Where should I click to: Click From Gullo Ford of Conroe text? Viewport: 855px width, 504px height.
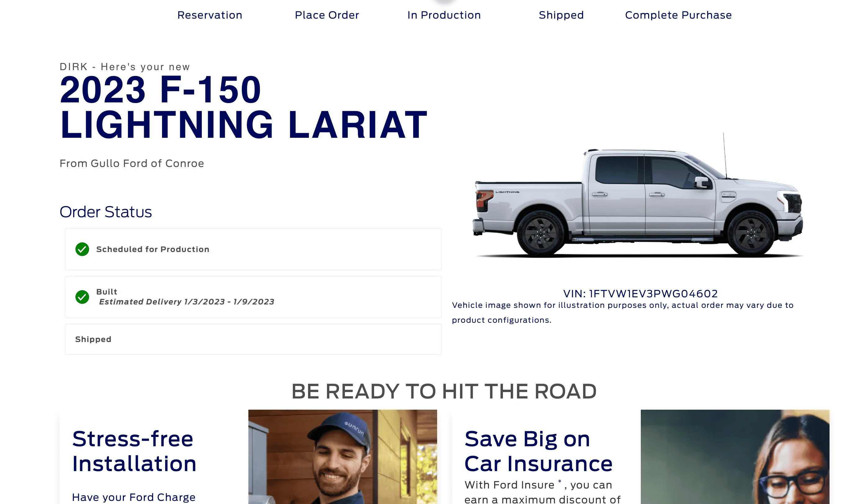(x=132, y=163)
